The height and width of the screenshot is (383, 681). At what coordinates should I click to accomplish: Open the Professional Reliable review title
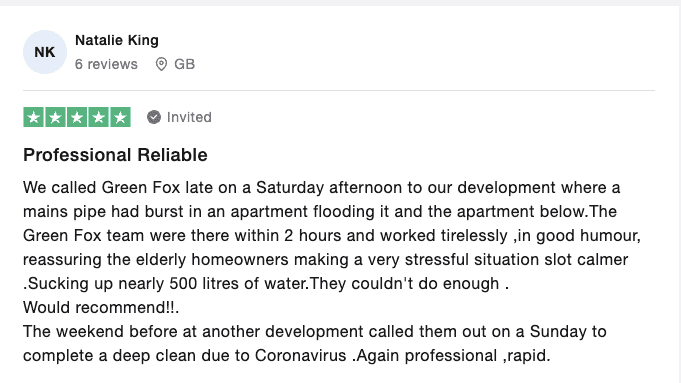(115, 155)
